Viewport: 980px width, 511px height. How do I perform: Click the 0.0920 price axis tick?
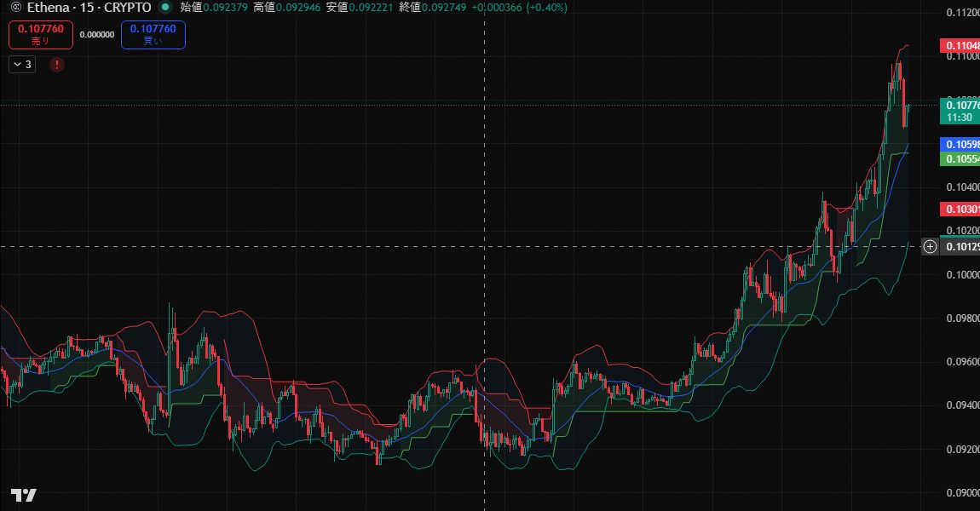click(x=962, y=449)
